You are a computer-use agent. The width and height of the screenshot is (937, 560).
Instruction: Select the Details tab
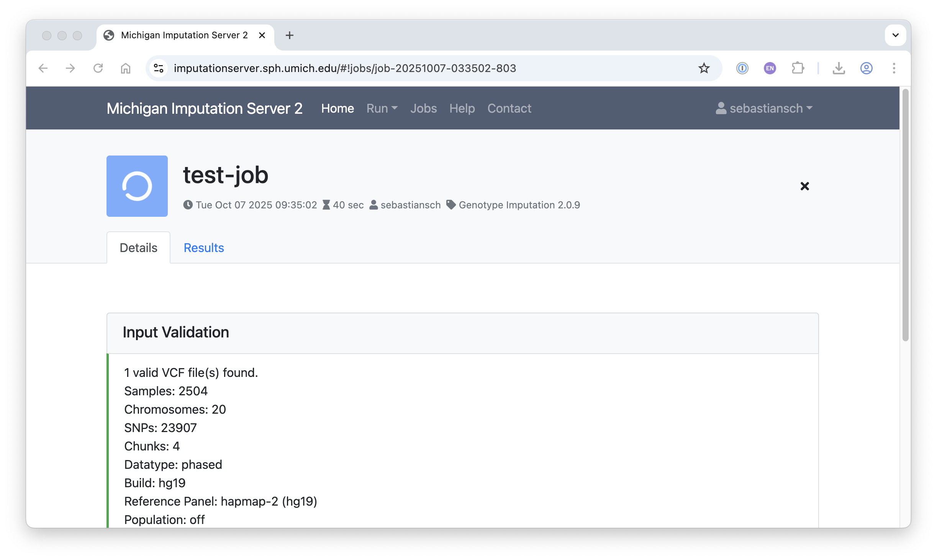138,248
